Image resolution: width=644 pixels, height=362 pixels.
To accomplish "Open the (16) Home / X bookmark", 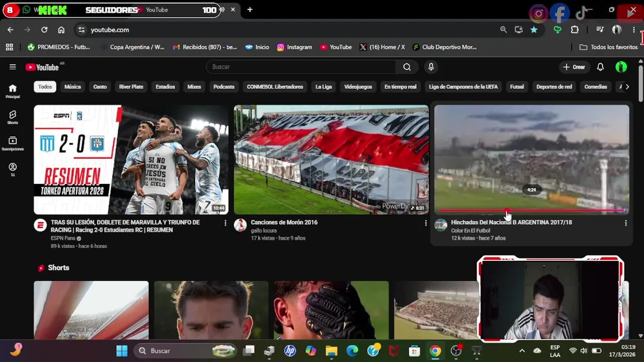I will [x=383, y=47].
